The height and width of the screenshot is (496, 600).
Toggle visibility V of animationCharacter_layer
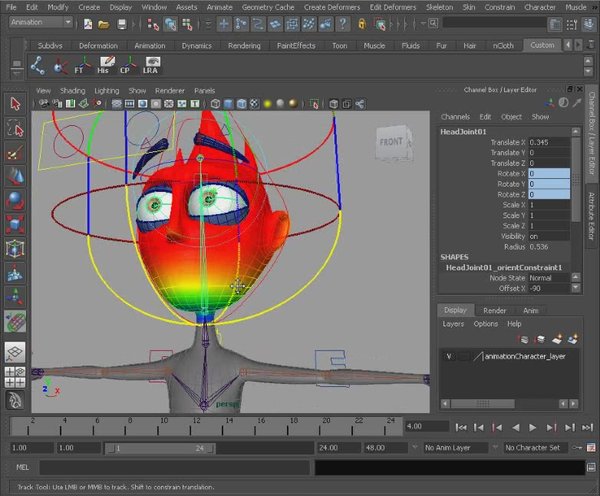pyautogui.click(x=449, y=356)
